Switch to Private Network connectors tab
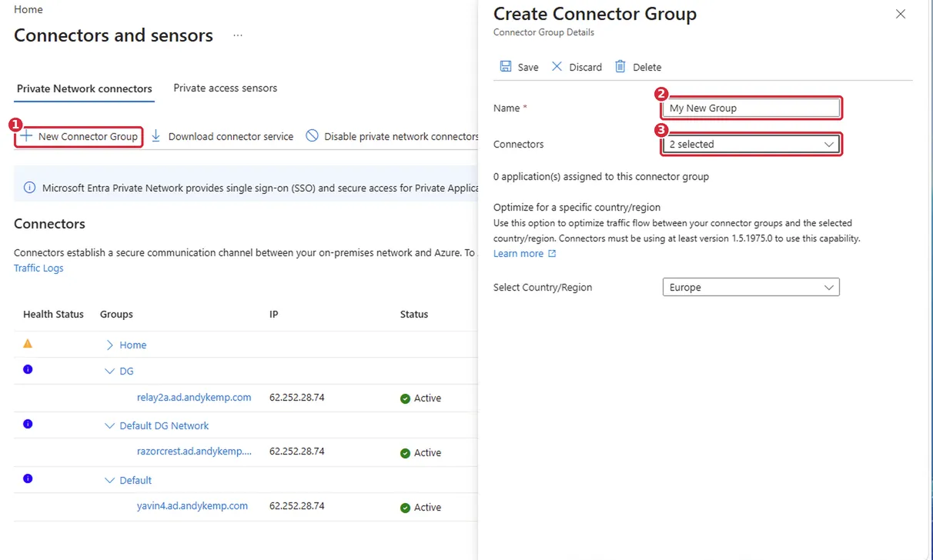The height and width of the screenshot is (560, 933). point(85,88)
